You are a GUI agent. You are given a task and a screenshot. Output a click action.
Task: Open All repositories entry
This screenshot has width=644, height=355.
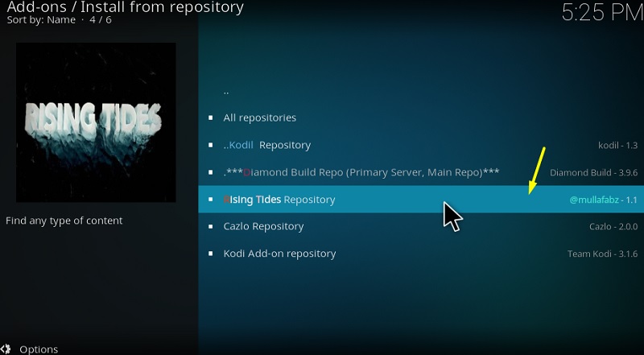pyautogui.click(x=421, y=118)
